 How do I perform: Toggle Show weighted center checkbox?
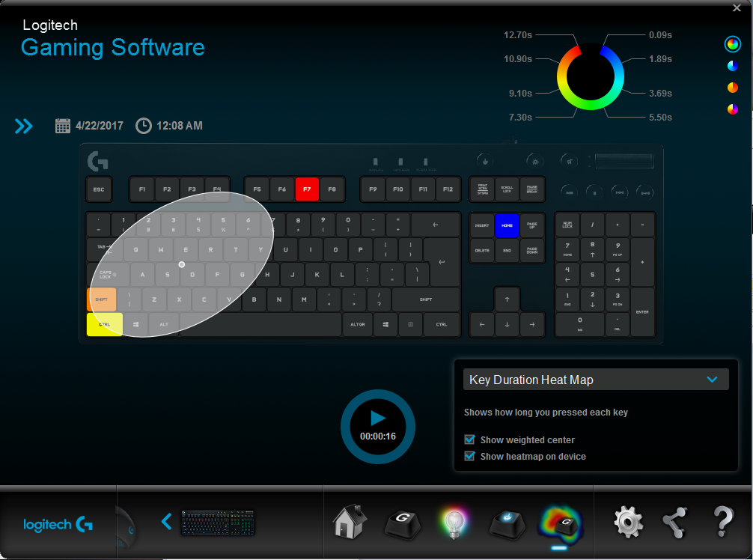(469, 439)
